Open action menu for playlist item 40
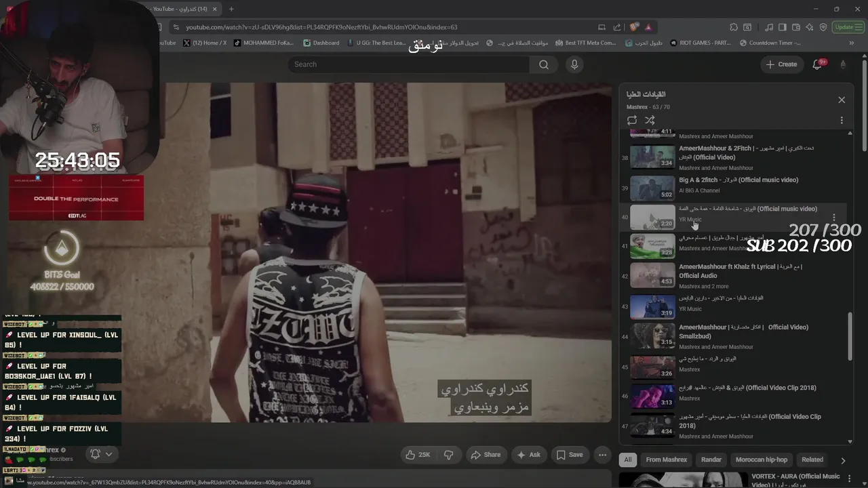 [834, 218]
